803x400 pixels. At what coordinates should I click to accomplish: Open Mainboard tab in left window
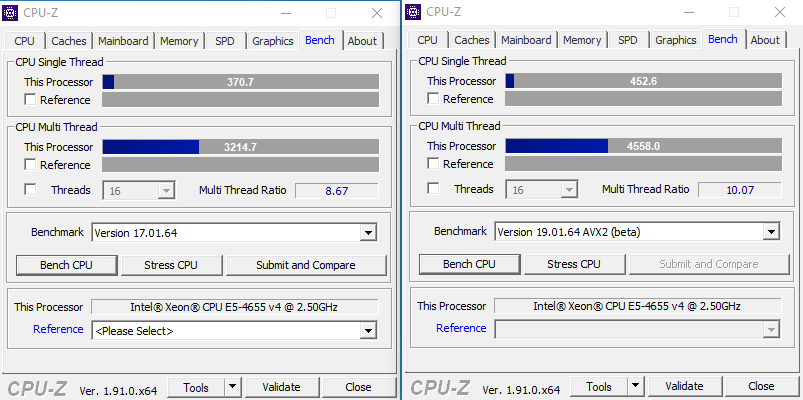(x=123, y=41)
